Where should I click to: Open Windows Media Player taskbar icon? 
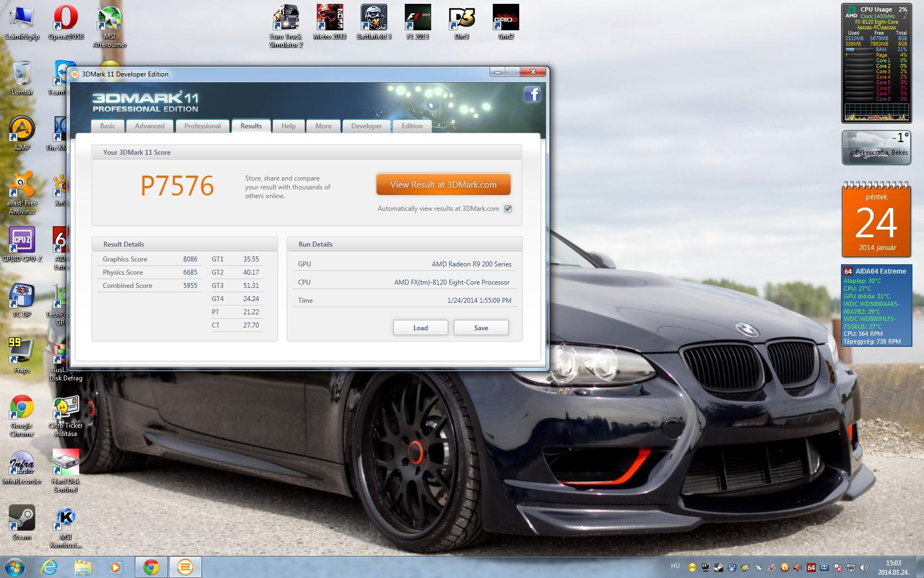click(116, 567)
